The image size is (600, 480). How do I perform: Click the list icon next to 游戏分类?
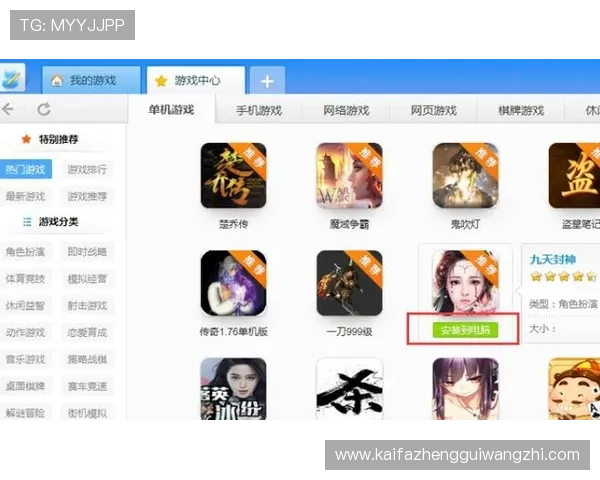27,222
